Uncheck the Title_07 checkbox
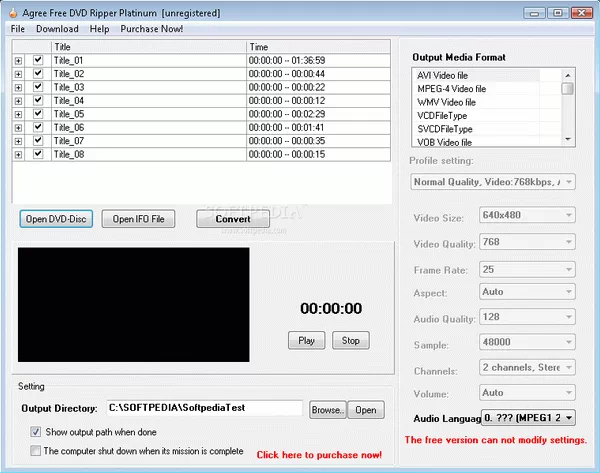The height and width of the screenshot is (473, 600). click(x=38, y=141)
